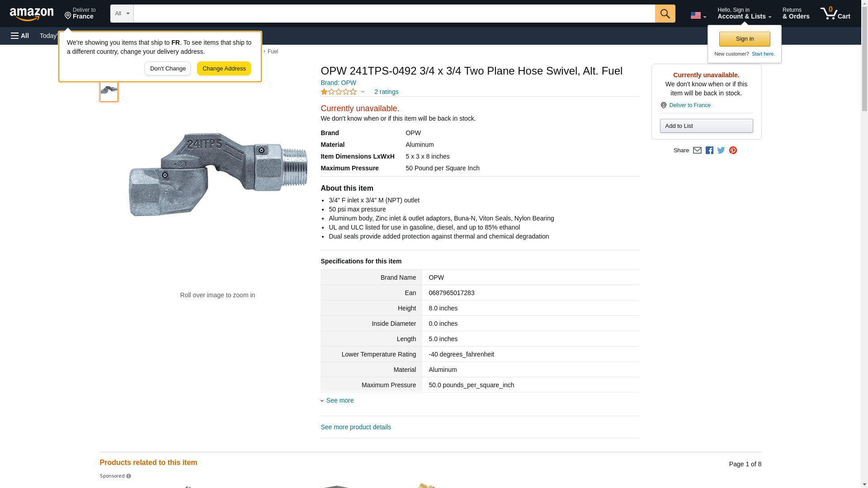Share the product on Pinterest
The image size is (868, 488).
[x=733, y=150]
